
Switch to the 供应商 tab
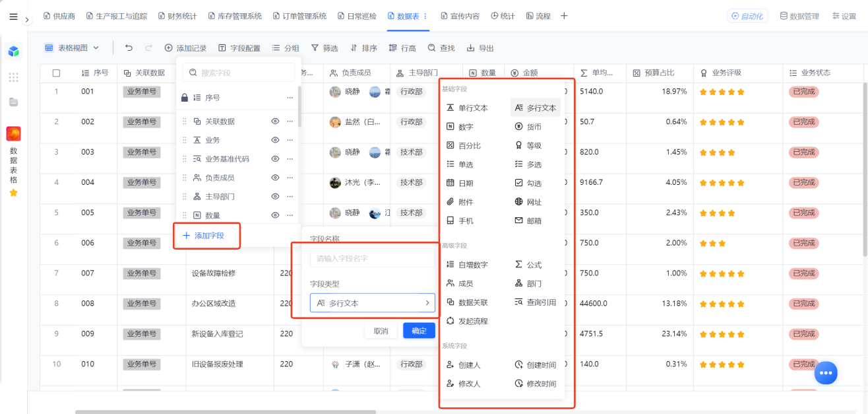[x=59, y=16]
